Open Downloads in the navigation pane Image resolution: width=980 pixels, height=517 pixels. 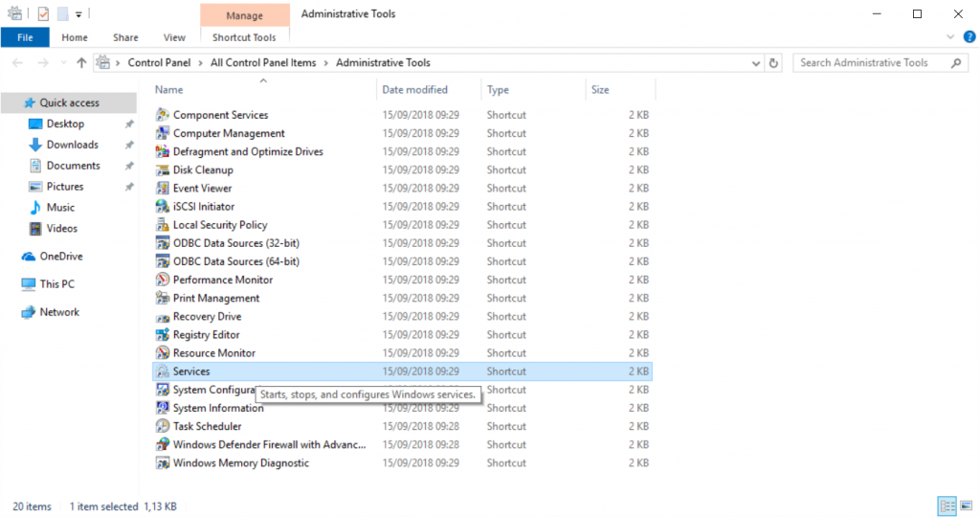[x=72, y=145]
